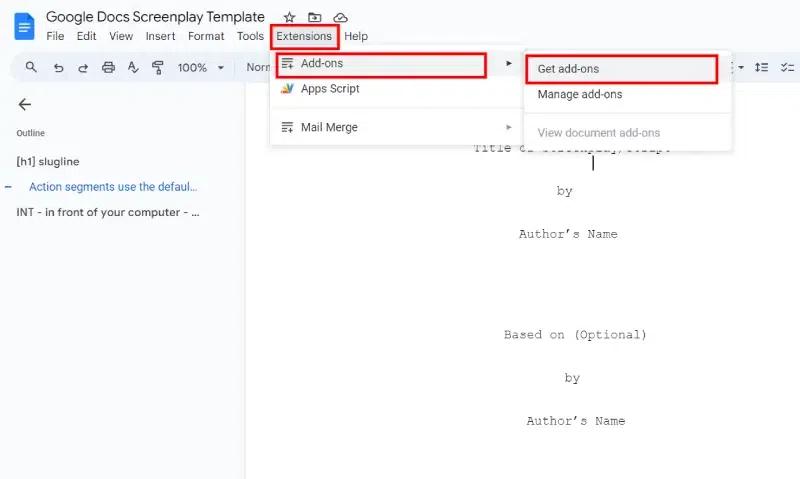This screenshot has height=479, width=800.
Task: Click the first "by" line
Action: pyautogui.click(x=564, y=191)
